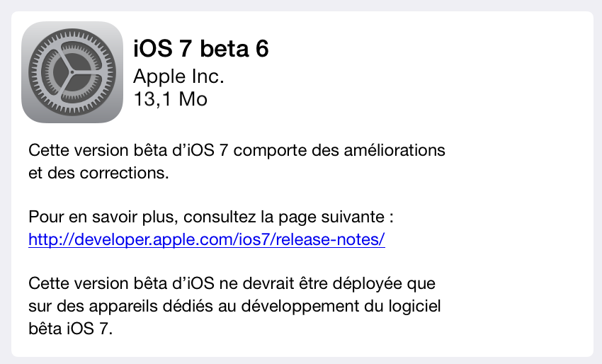Click the line 'ne devrait être déployée que'
This screenshot has height=364, width=602.
coord(327,284)
